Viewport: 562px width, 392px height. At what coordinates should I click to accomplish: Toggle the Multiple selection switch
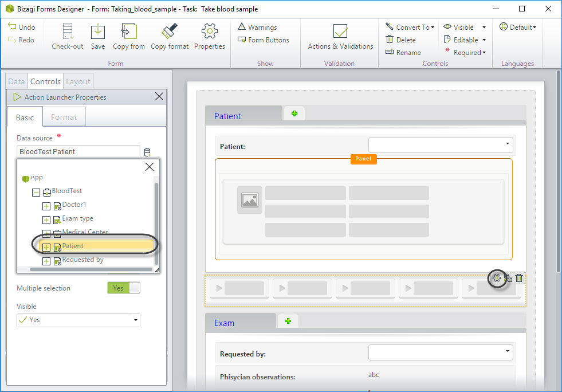124,288
